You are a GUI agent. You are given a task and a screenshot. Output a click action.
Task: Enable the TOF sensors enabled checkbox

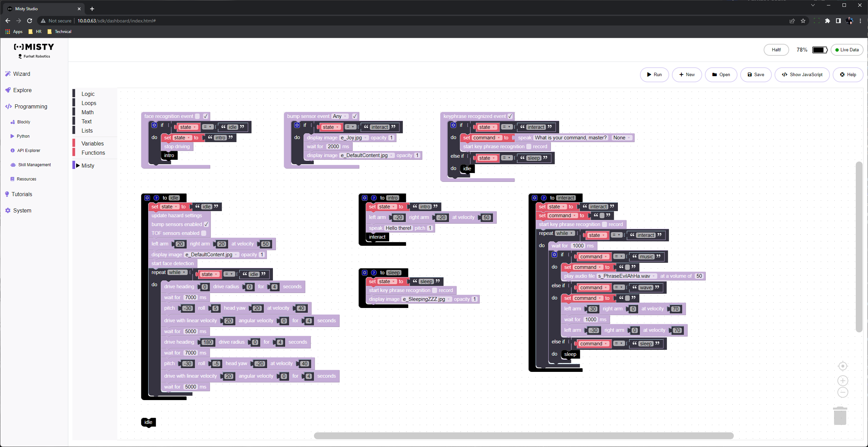pos(203,233)
